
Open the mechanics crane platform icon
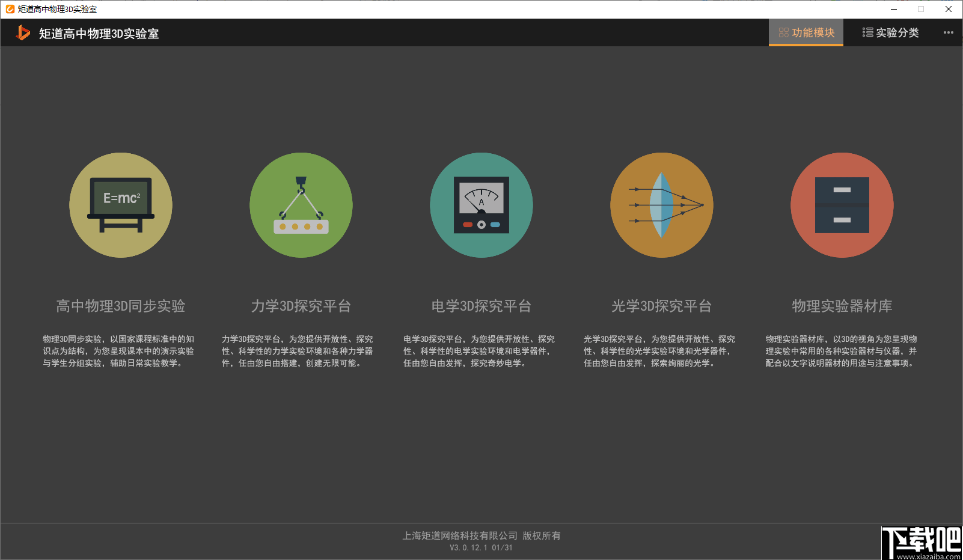pyautogui.click(x=301, y=205)
